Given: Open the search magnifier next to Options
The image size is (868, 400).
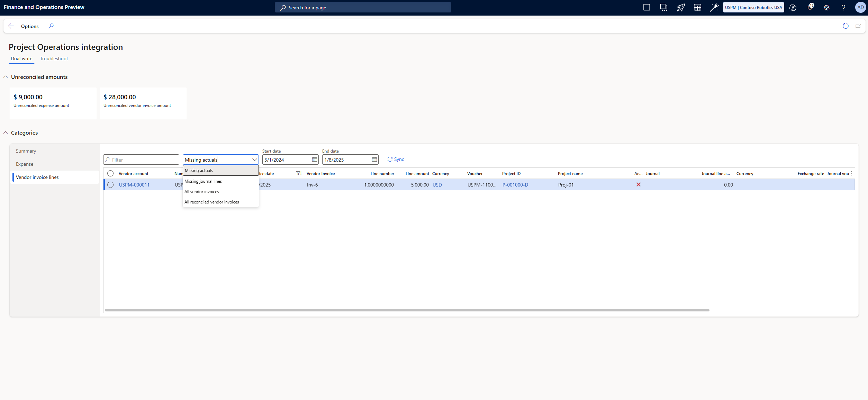Looking at the screenshot, I should 51,26.
